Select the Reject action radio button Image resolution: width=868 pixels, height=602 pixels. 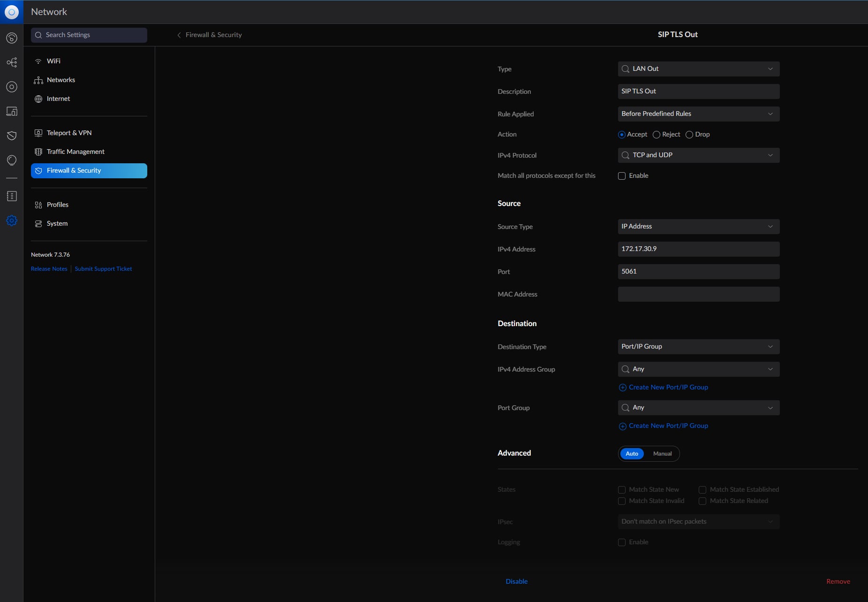[x=657, y=135]
